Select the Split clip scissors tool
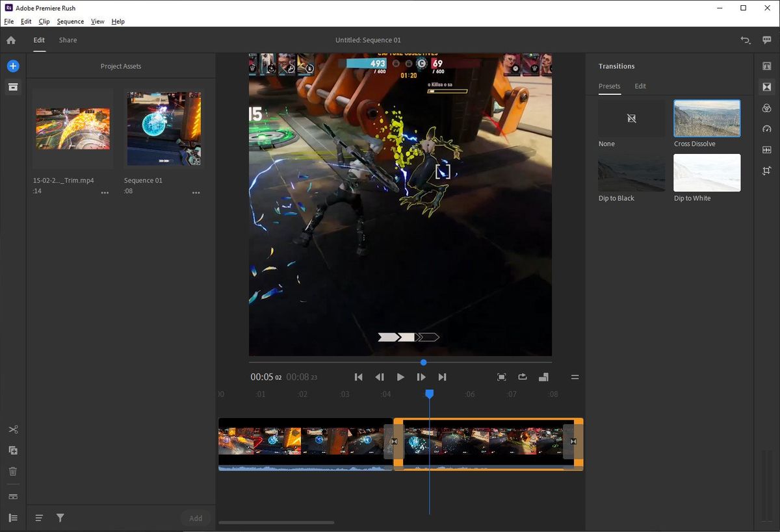The image size is (780, 532). tap(12, 429)
